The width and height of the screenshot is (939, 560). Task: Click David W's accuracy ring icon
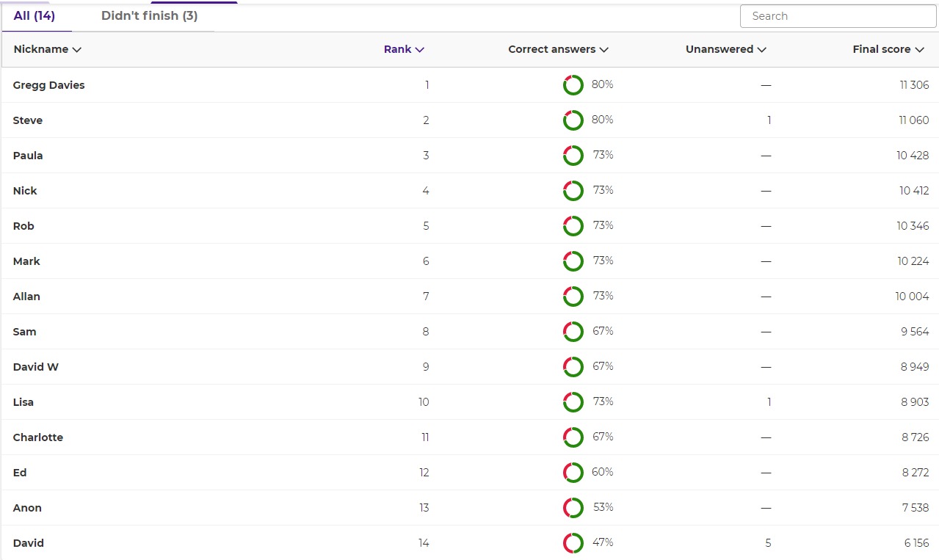pos(573,367)
